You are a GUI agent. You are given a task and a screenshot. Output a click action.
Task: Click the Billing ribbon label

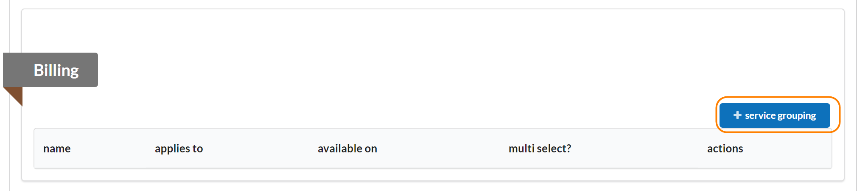click(x=56, y=70)
